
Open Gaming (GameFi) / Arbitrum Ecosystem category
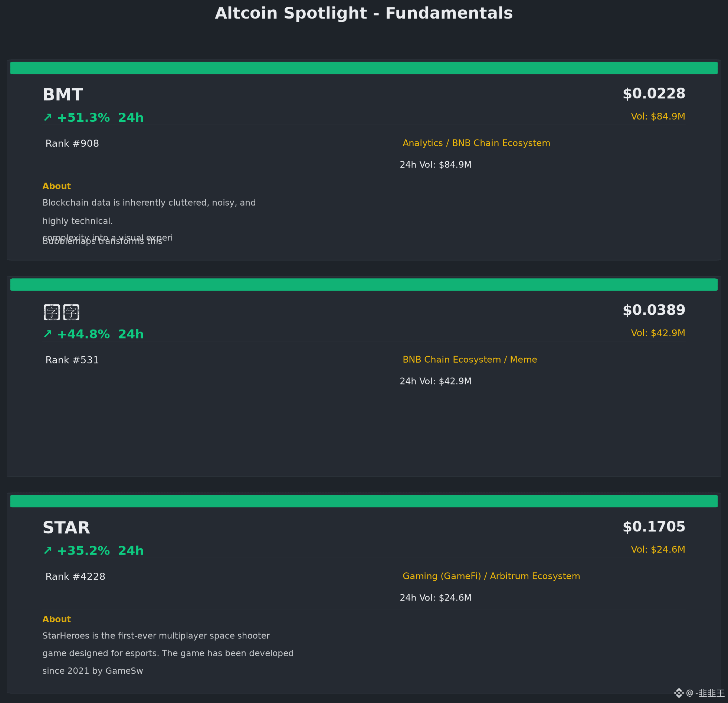point(491,576)
